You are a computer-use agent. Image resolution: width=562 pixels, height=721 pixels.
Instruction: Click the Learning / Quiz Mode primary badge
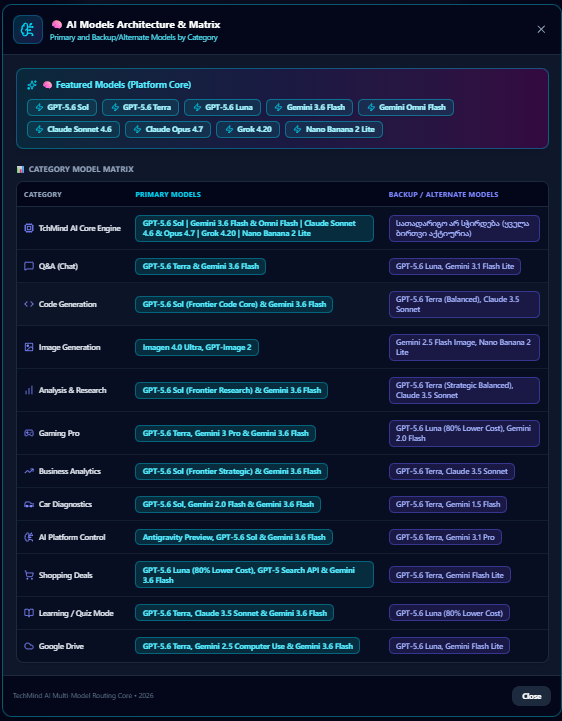pyautogui.click(x=235, y=613)
